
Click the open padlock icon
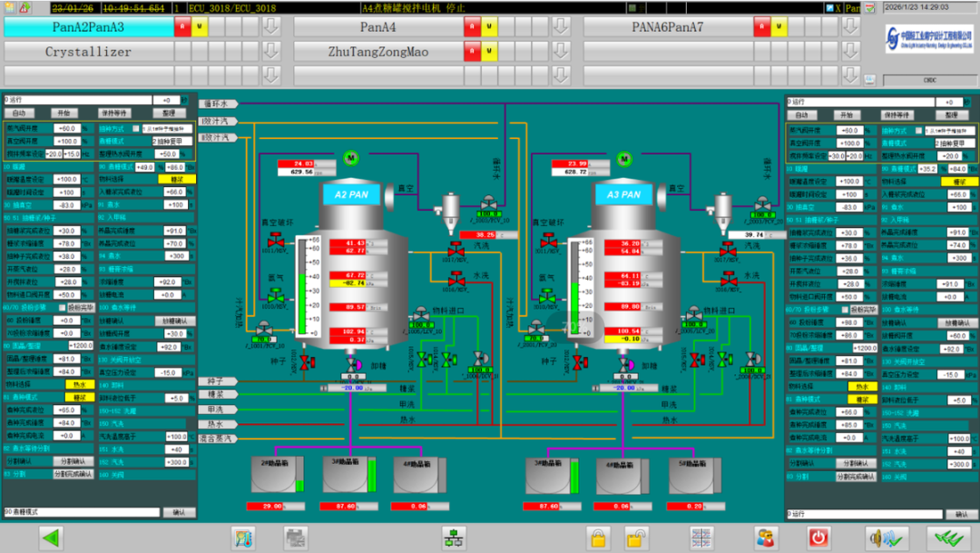coord(635,538)
